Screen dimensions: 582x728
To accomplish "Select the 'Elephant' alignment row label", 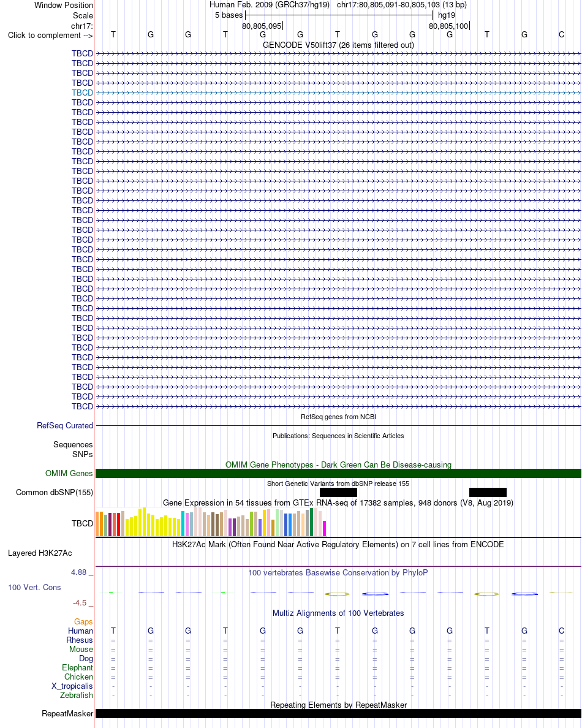I will pos(78,668).
